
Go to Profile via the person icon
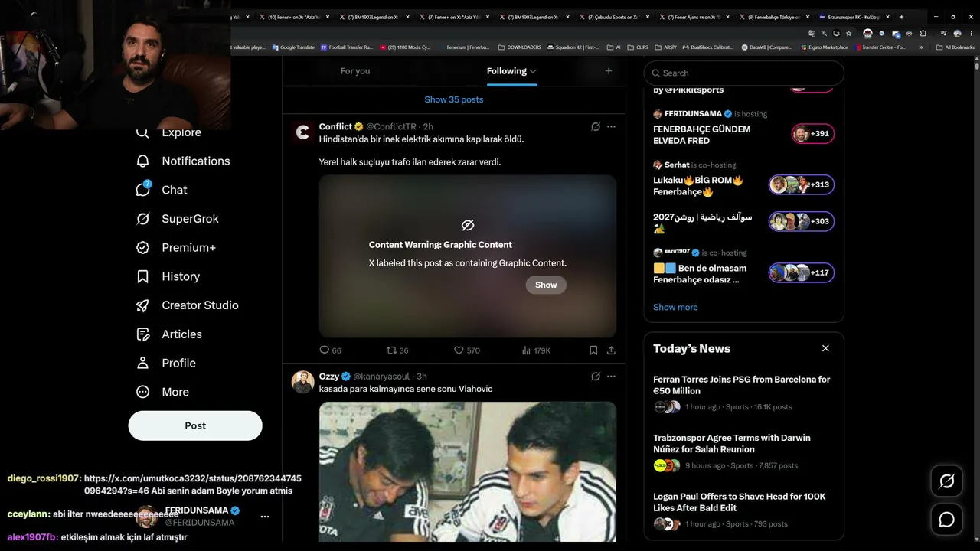[142, 363]
